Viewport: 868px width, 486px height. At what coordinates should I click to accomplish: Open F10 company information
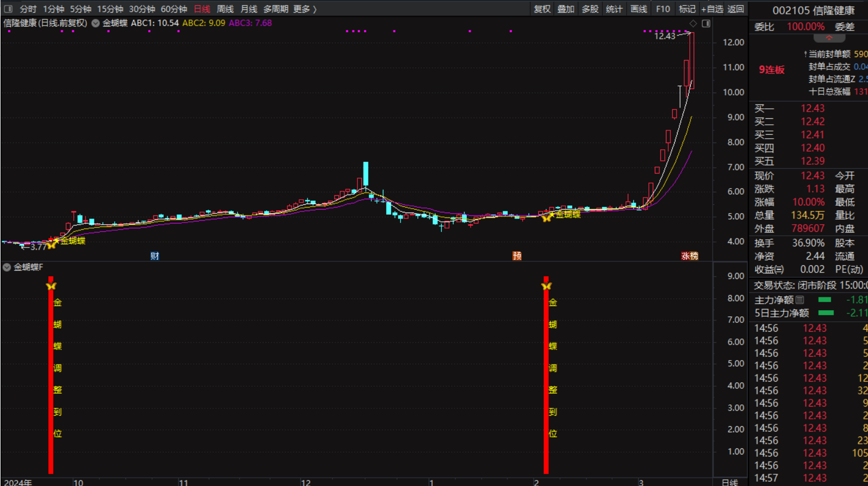tap(663, 9)
